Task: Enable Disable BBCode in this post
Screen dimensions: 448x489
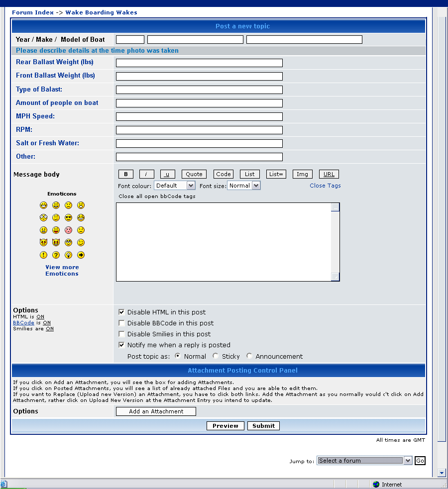Action: 121,323
